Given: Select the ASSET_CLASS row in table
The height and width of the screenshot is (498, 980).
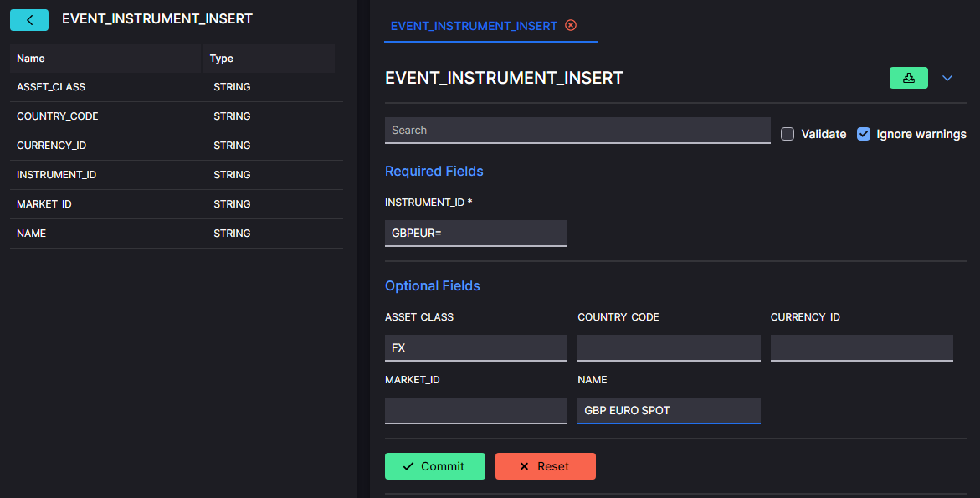Looking at the screenshot, I should tap(177, 87).
